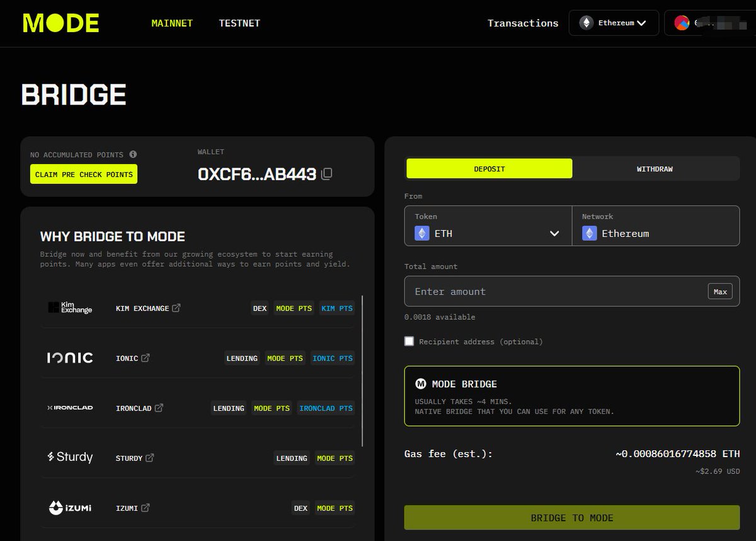Click Bridge to Mode button

coord(572,518)
